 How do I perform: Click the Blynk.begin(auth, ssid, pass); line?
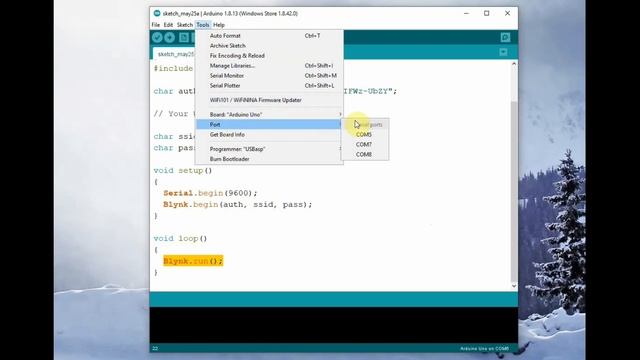point(238,204)
